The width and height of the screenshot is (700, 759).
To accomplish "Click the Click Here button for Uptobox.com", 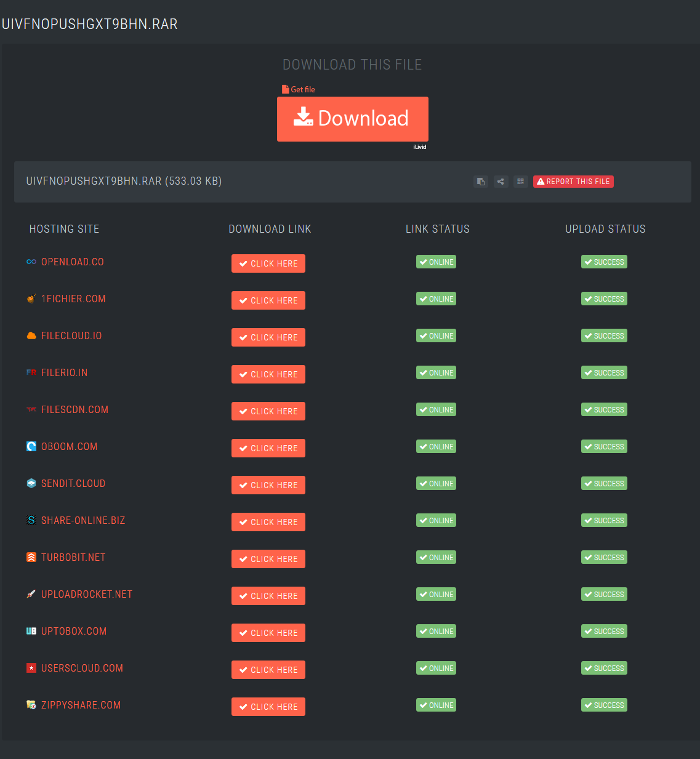I will point(268,633).
